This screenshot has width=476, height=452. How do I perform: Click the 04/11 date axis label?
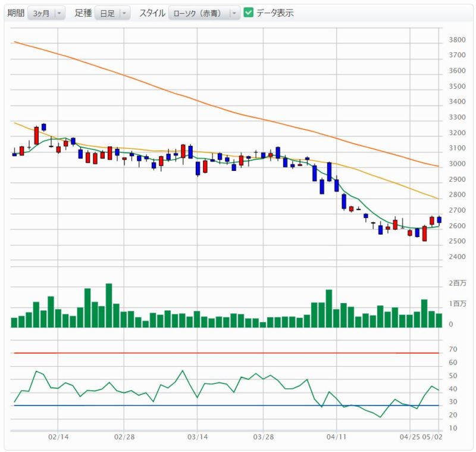pyautogui.click(x=336, y=437)
